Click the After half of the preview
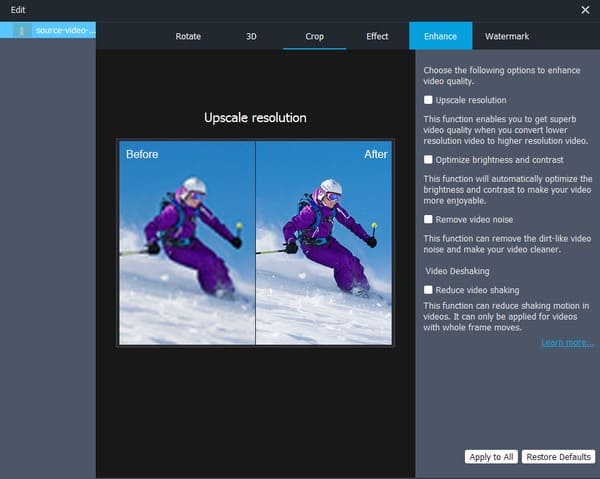Image resolution: width=600 pixels, height=479 pixels. pyautogui.click(x=323, y=243)
